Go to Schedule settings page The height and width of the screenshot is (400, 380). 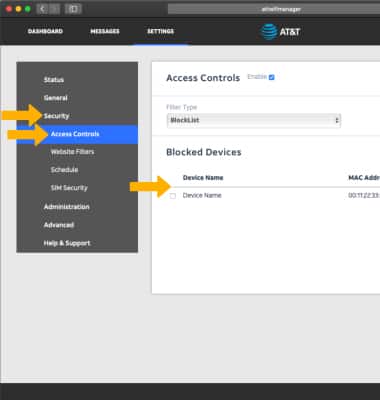[x=64, y=170]
